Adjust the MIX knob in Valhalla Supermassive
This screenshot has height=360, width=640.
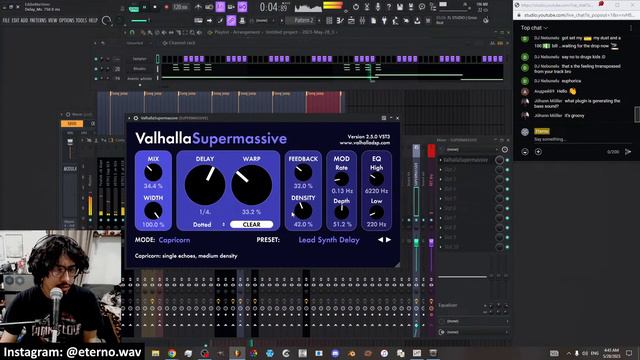tap(153, 173)
